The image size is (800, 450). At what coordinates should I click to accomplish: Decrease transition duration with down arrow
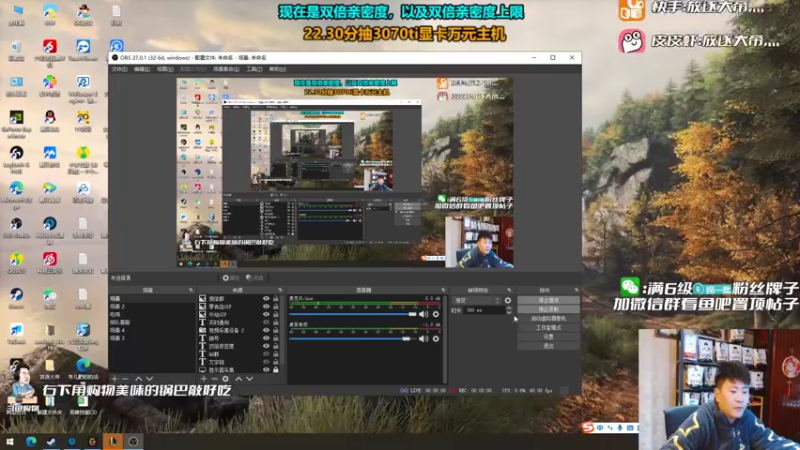pyautogui.click(x=509, y=312)
